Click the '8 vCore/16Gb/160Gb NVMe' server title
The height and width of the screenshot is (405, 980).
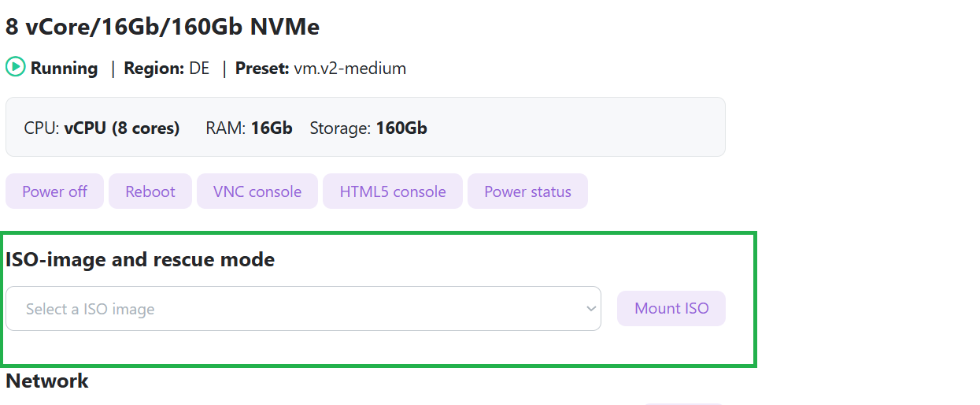[163, 27]
